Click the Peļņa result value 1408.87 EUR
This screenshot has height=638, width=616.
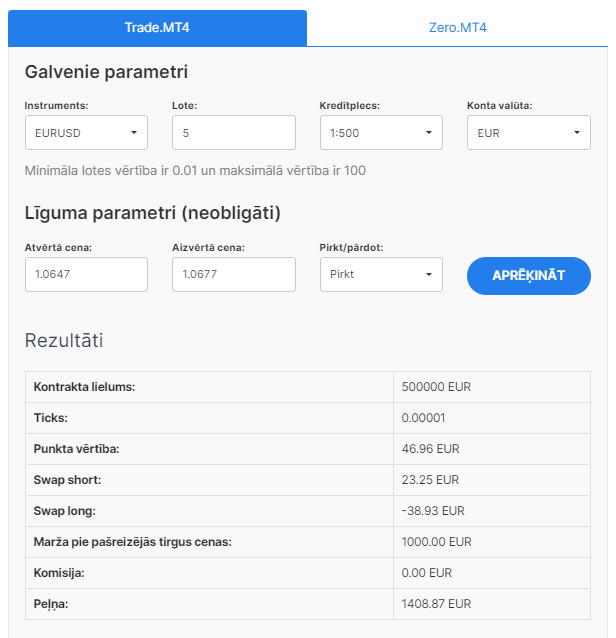click(436, 604)
